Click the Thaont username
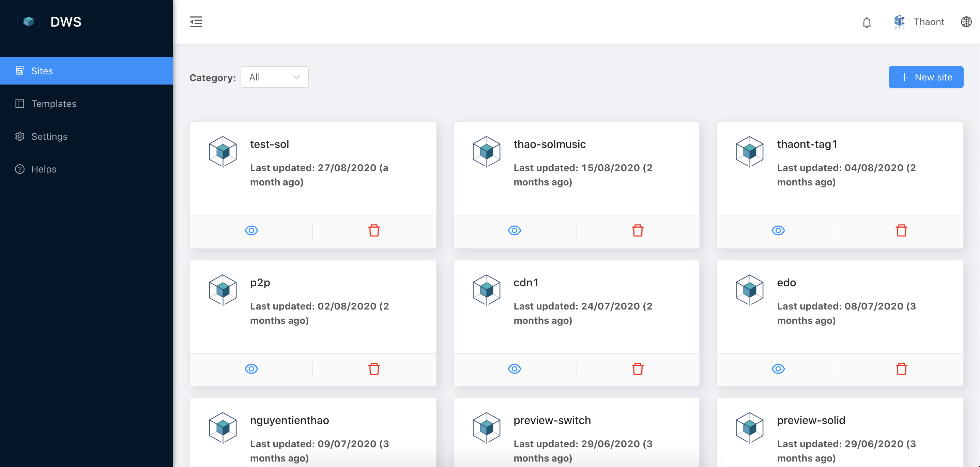The height and width of the screenshot is (467, 980). pyautogui.click(x=930, y=22)
